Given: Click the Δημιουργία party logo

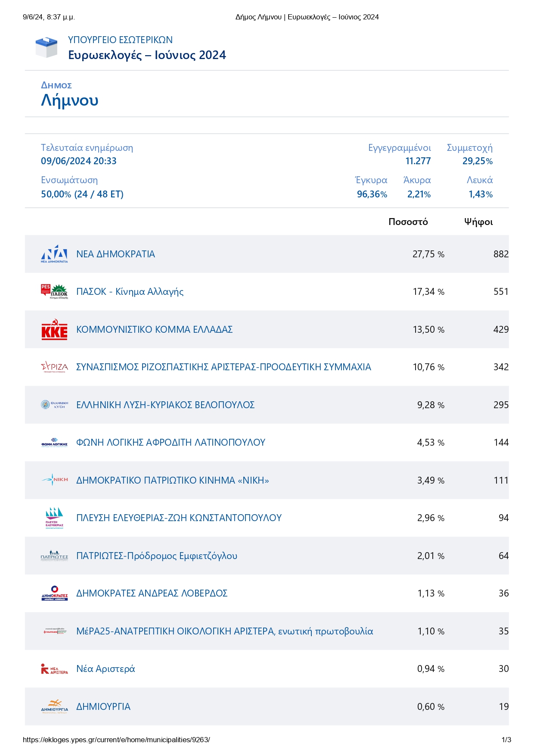Looking at the screenshot, I should pyautogui.click(x=54, y=707).
